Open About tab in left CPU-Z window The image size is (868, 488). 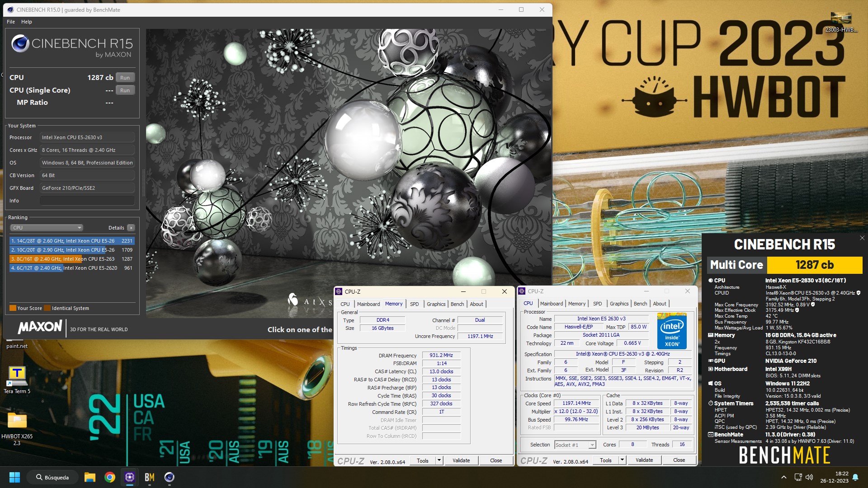tap(476, 304)
